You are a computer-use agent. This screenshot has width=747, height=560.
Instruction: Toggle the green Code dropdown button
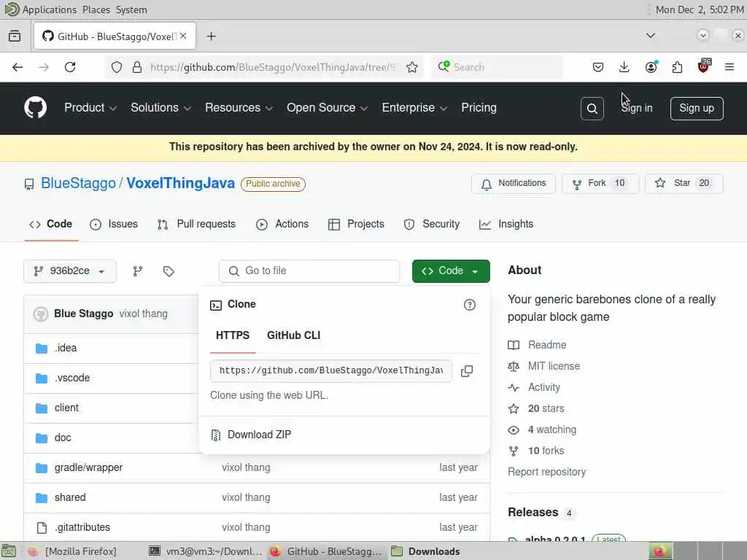pyautogui.click(x=451, y=271)
